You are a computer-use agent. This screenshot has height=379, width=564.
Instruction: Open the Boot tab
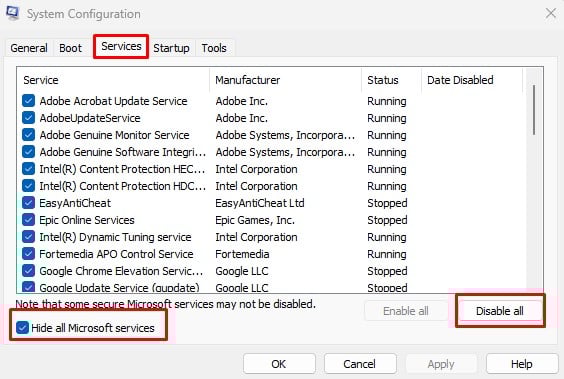coord(70,48)
